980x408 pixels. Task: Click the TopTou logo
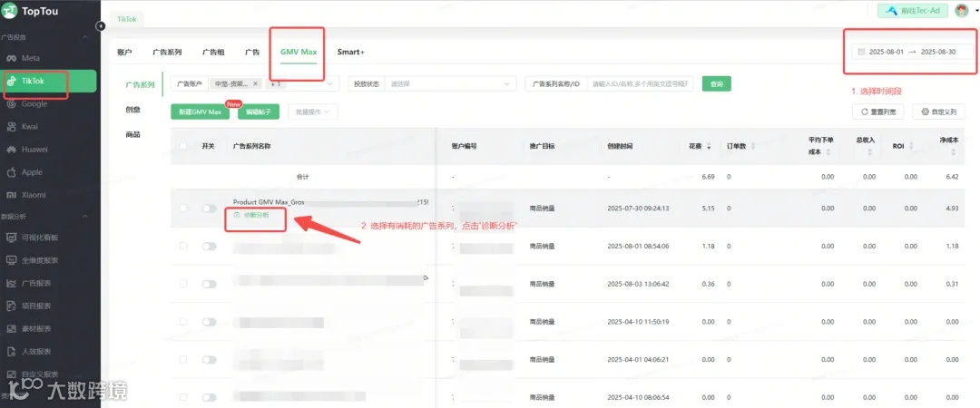coord(31,11)
